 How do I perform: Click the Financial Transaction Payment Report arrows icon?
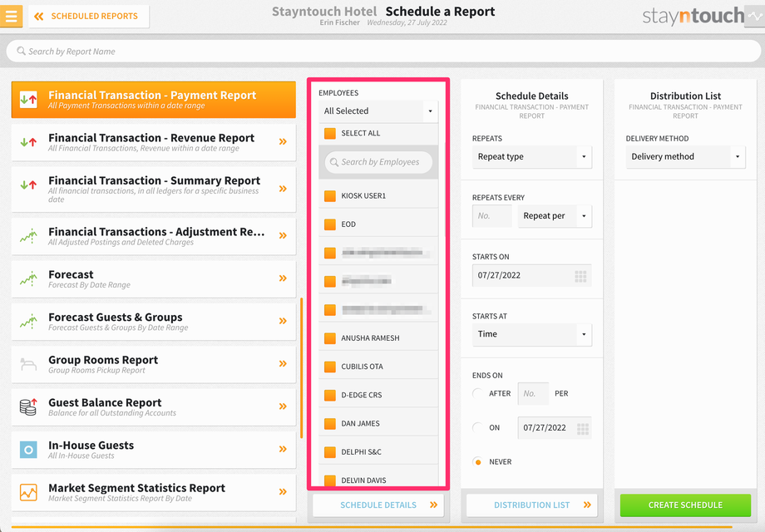[x=29, y=100]
